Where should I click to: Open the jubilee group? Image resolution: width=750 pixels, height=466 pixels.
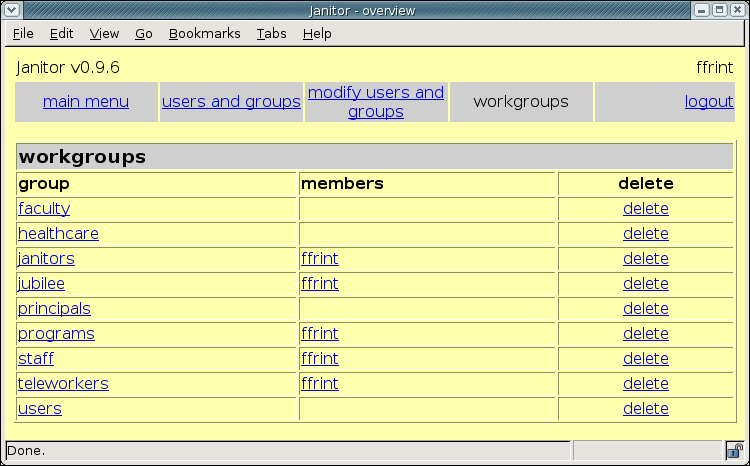[41, 283]
